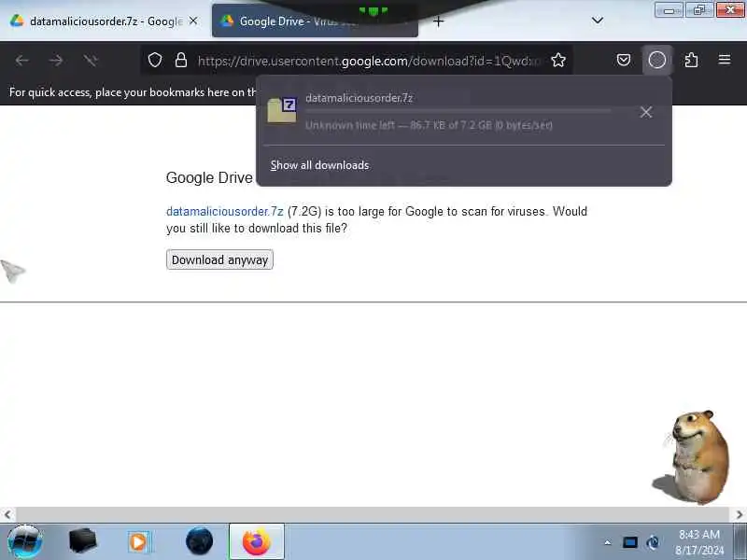Click the 7z archive file icon
Screen dimensions: 747x560
[x=282, y=110]
